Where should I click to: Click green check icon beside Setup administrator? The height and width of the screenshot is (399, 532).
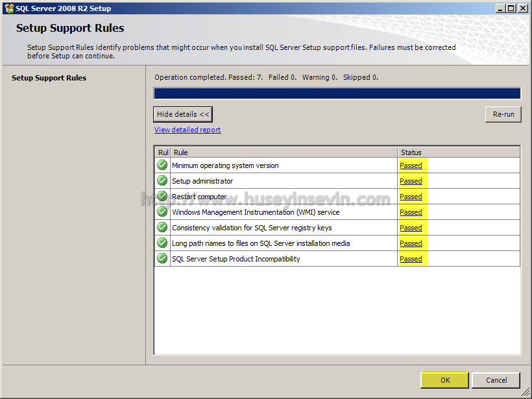coord(162,180)
